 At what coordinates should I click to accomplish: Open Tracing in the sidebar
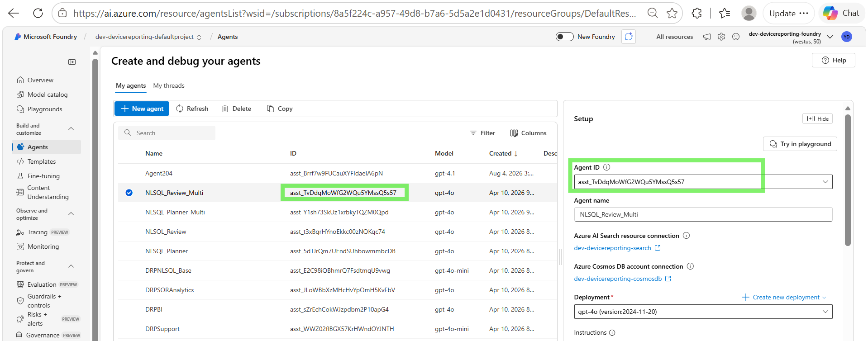(x=37, y=232)
